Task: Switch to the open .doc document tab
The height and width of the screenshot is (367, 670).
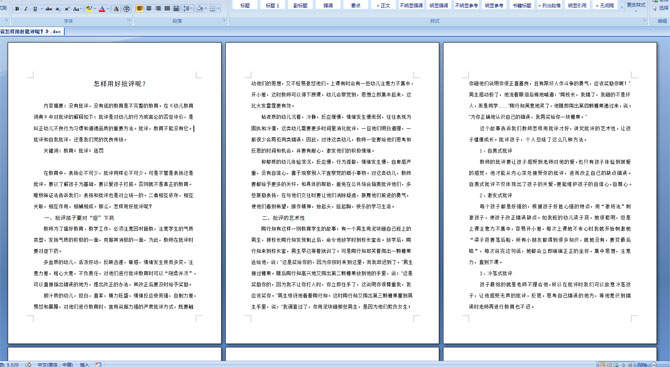Action: pos(32,32)
